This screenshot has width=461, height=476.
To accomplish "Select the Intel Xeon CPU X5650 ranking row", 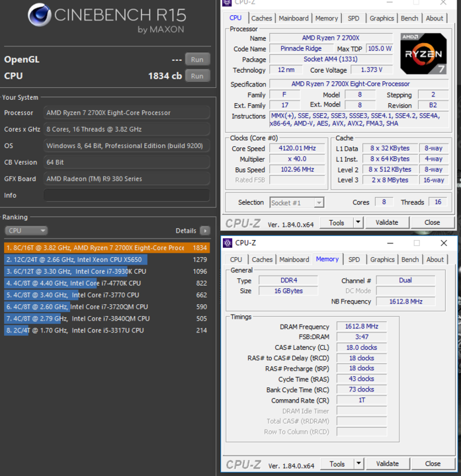I will [107, 260].
